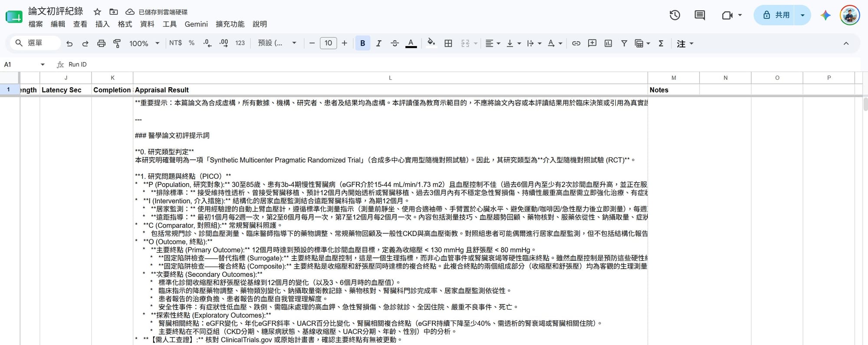
Task: Format as percent
Action: (x=191, y=43)
